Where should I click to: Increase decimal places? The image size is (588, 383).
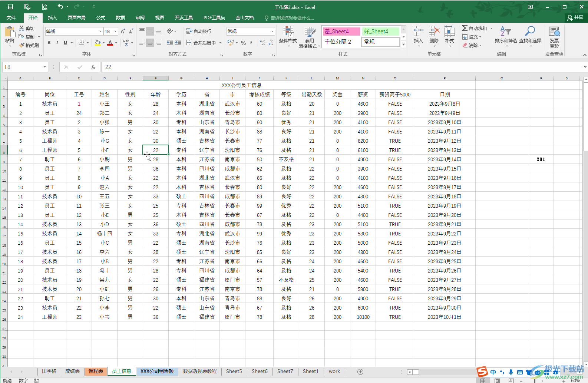[263, 43]
